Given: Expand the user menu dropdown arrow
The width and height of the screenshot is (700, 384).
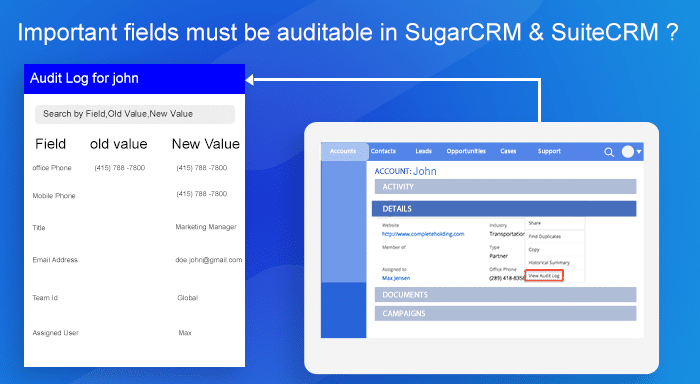Looking at the screenshot, I should (x=639, y=152).
